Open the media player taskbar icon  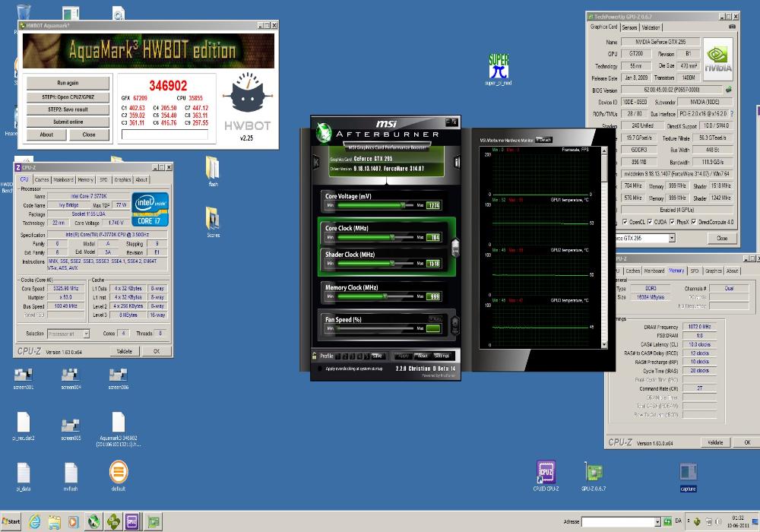pyautogui.click(x=73, y=522)
